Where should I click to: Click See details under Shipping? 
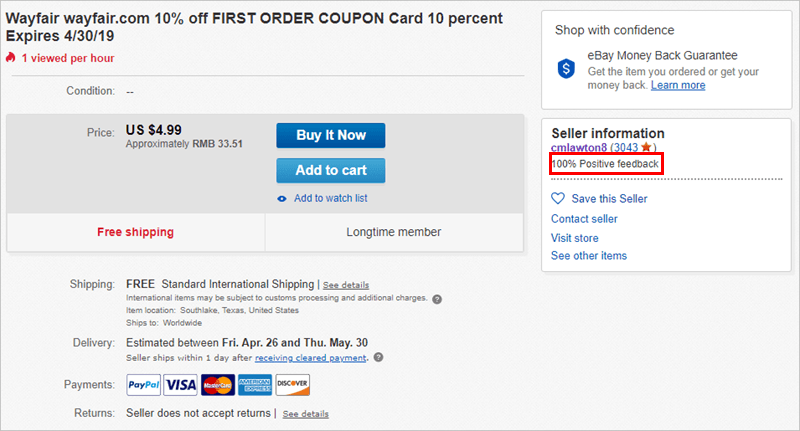(x=346, y=285)
